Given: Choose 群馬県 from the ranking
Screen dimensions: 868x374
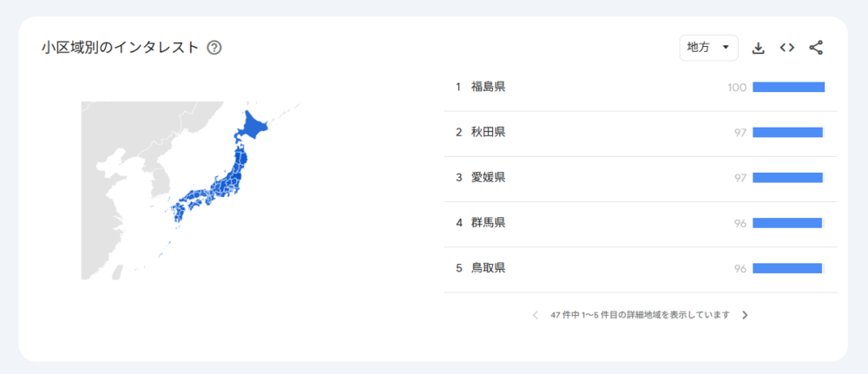Looking at the screenshot, I should (488, 222).
